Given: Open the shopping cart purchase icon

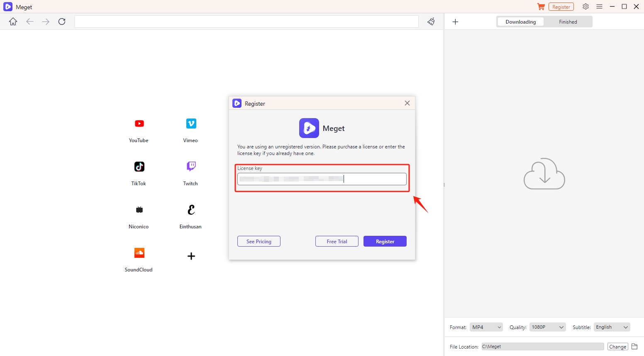Looking at the screenshot, I should [x=541, y=7].
